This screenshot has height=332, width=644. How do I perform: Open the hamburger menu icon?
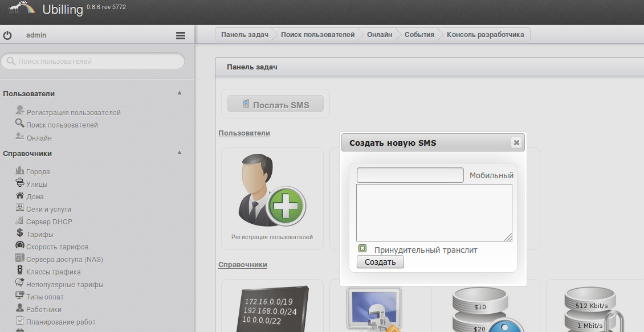180,36
